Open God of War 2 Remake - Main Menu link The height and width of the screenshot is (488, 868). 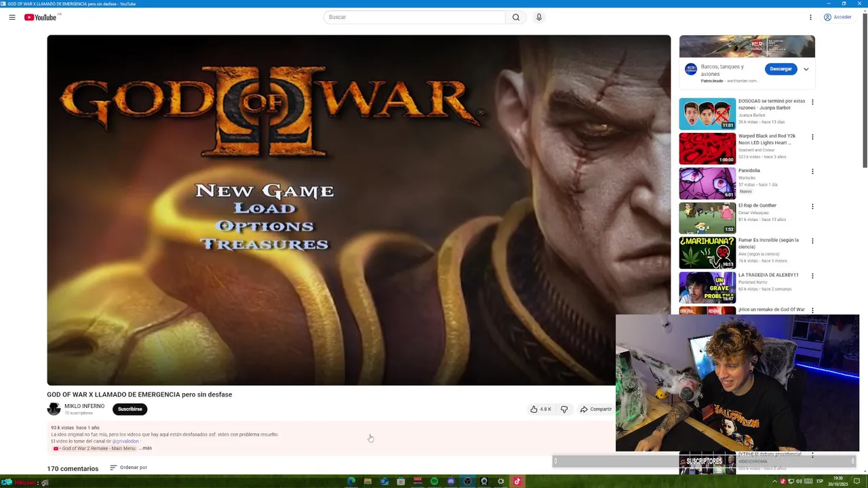[x=95, y=448]
